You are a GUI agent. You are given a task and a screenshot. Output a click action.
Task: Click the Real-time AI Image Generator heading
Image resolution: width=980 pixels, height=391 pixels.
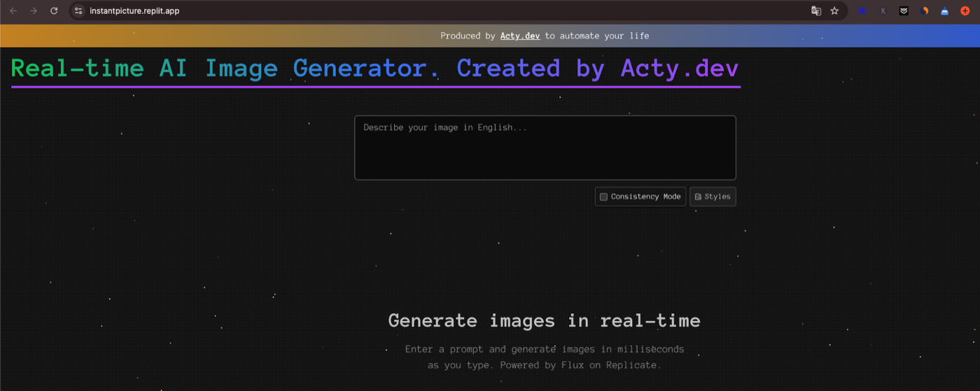[x=375, y=69]
